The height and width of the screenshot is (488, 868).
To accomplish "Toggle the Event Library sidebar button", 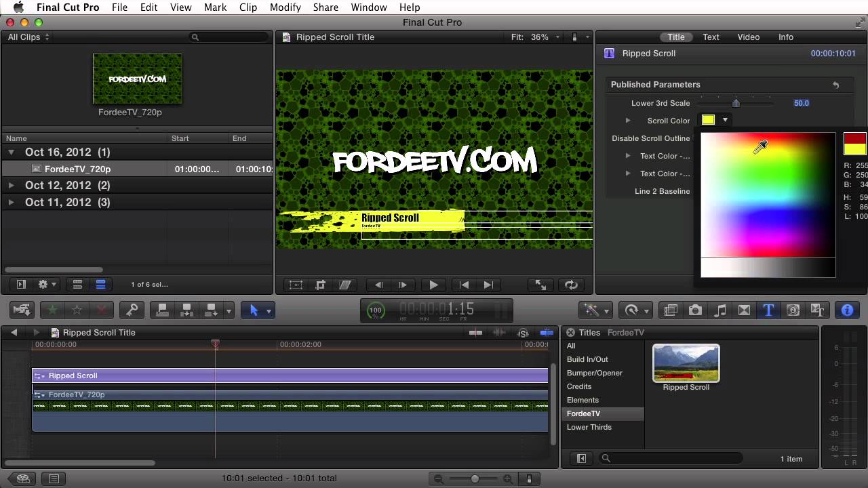I will point(21,285).
